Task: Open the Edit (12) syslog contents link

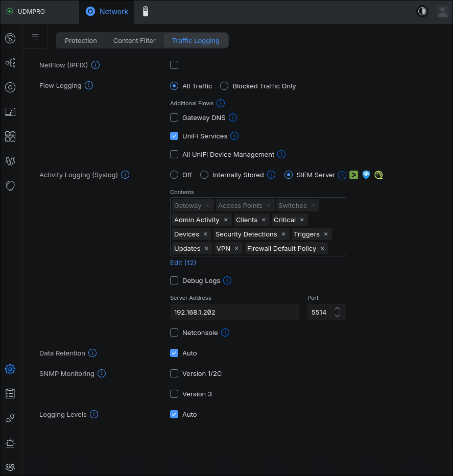Action: [x=183, y=263]
